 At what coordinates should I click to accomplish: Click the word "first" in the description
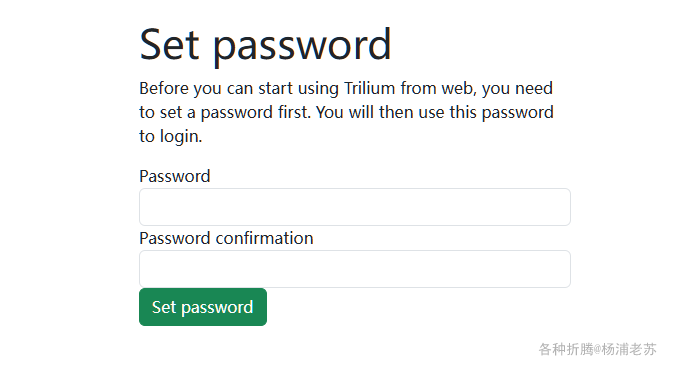(x=292, y=112)
